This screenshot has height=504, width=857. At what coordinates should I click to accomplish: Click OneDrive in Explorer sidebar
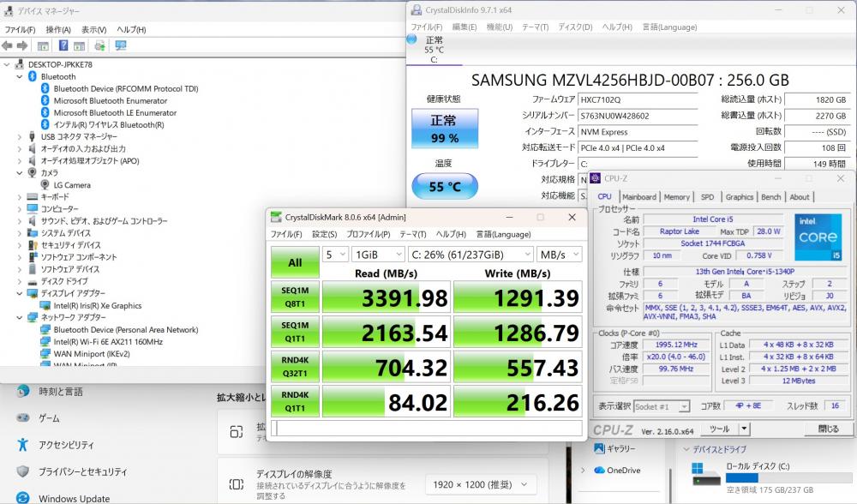[x=623, y=470]
